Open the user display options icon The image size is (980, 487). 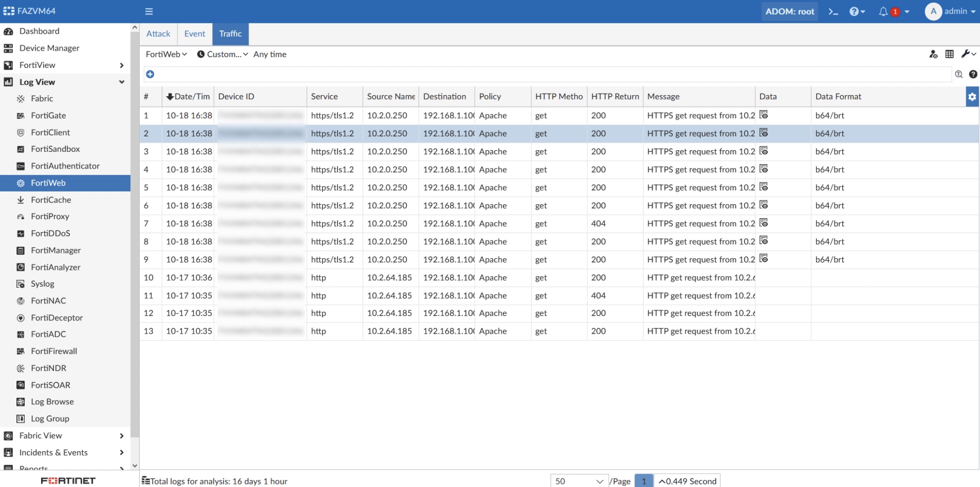tap(933, 54)
